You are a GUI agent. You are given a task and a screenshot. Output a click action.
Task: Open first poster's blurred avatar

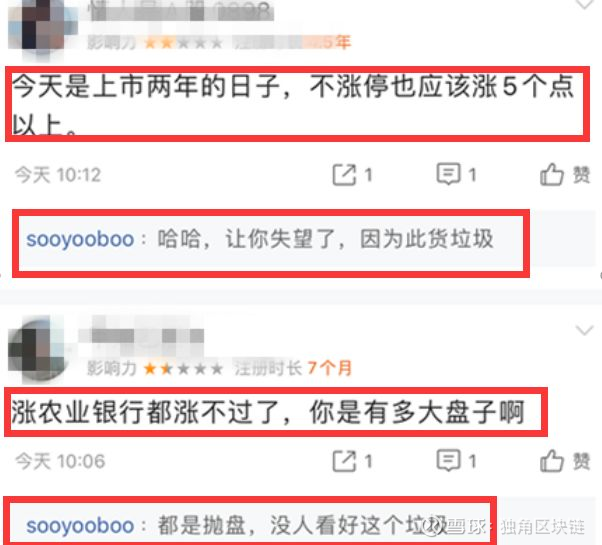[42, 29]
